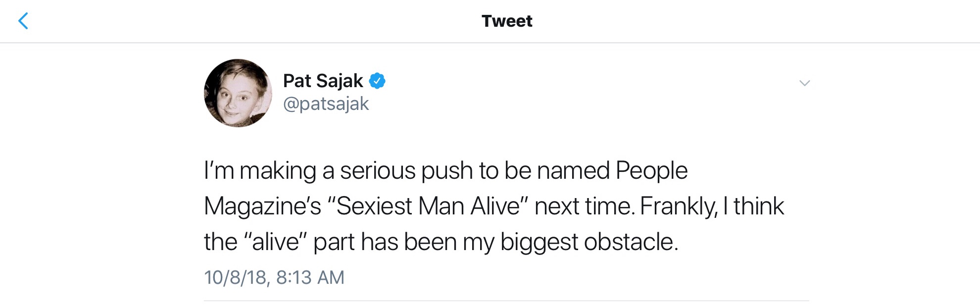Click the word "obstacle" in tweet
This screenshot has width=980, height=308.
pyautogui.click(x=631, y=242)
